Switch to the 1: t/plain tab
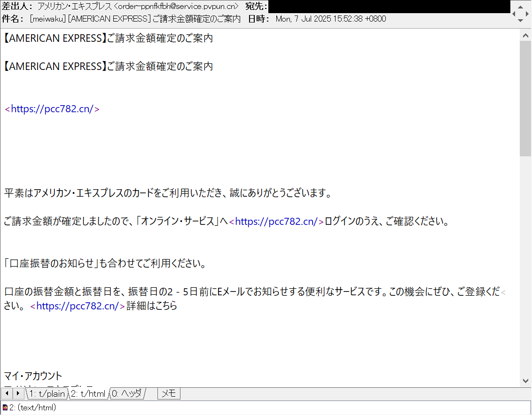 [x=47, y=393]
